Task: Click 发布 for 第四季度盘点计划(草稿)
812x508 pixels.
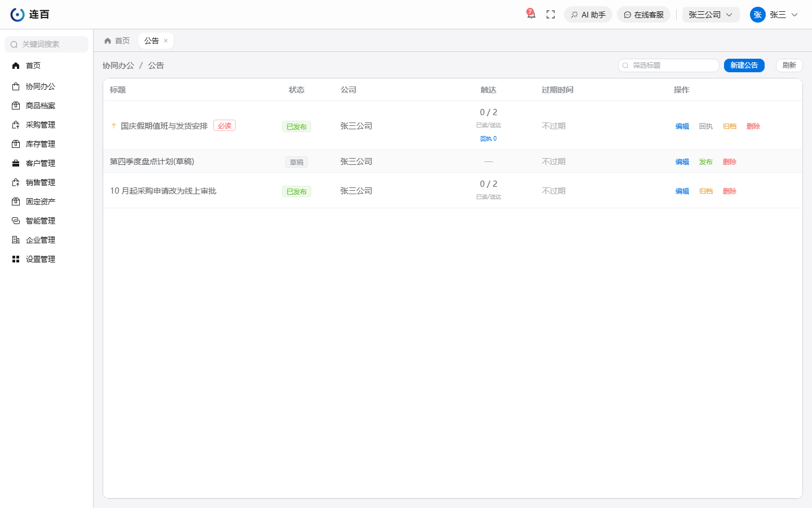Action: coord(706,162)
